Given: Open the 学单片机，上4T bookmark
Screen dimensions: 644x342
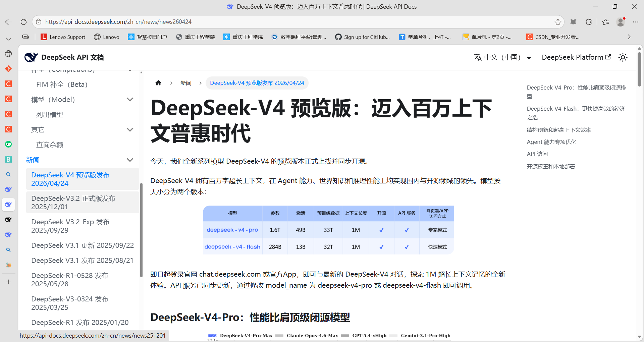Looking at the screenshot, I should [425, 37].
